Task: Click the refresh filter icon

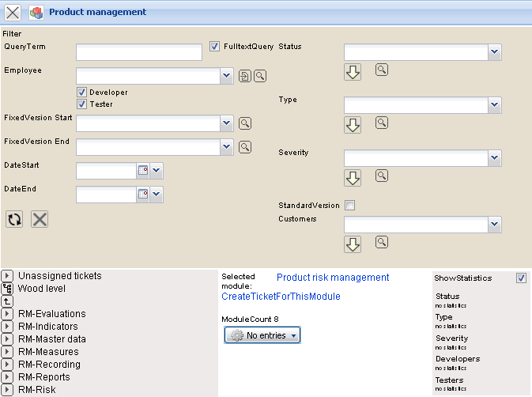Action: (x=14, y=219)
